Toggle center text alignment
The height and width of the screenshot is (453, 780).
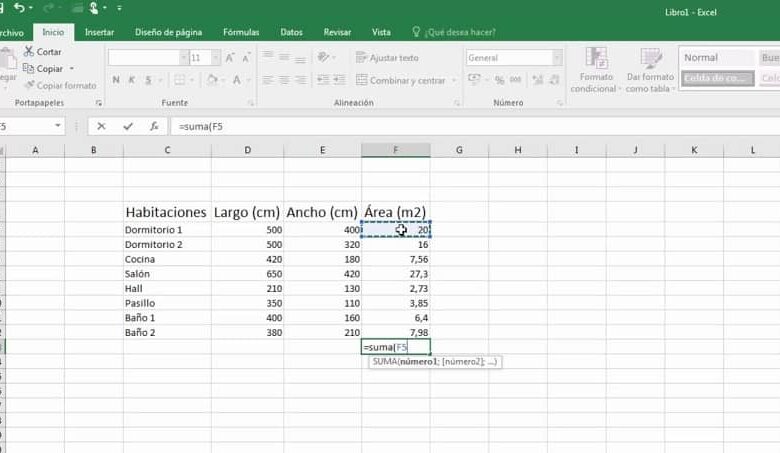284,80
